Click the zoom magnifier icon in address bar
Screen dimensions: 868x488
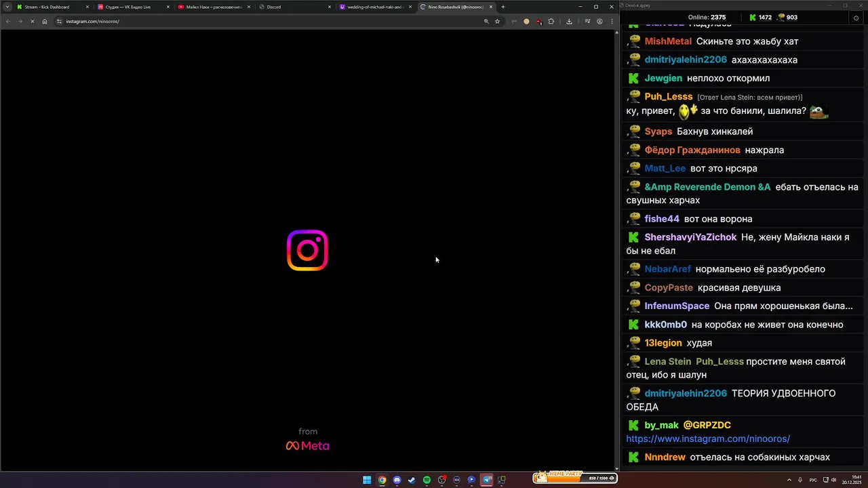click(x=486, y=21)
